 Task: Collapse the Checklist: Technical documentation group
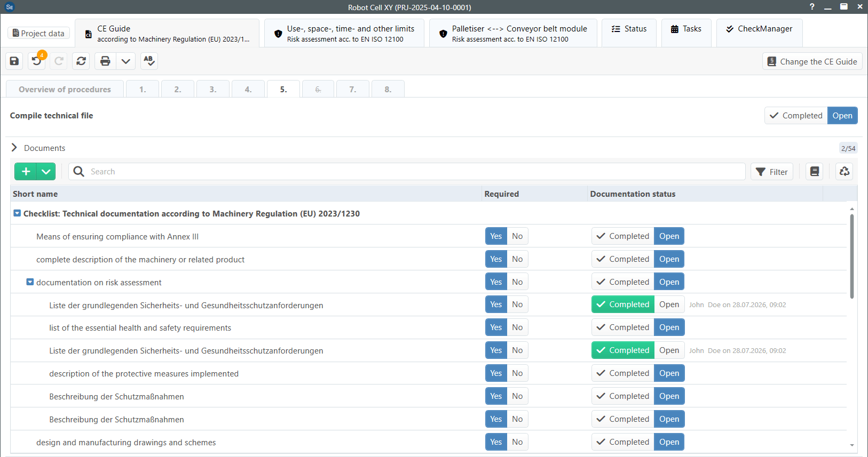17,213
